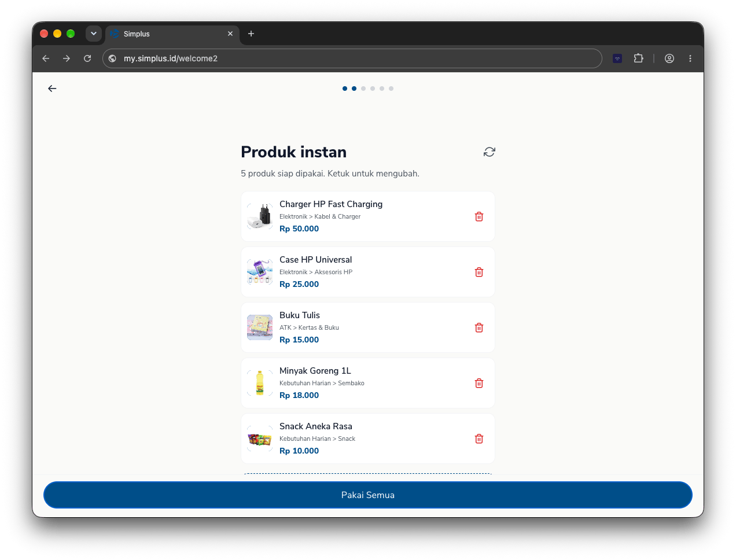The height and width of the screenshot is (560, 736).
Task: Delete the Charger HP Fast Charging product
Action: [x=479, y=216]
